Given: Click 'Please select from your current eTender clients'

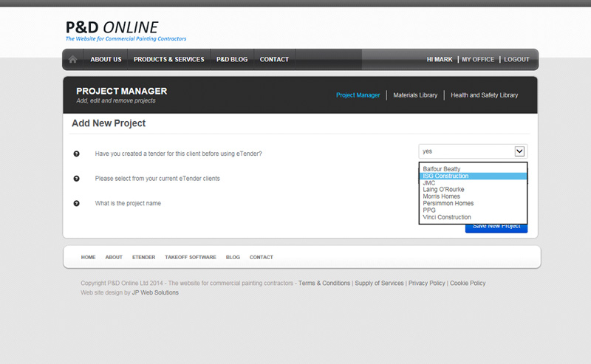Looking at the screenshot, I should point(157,178).
